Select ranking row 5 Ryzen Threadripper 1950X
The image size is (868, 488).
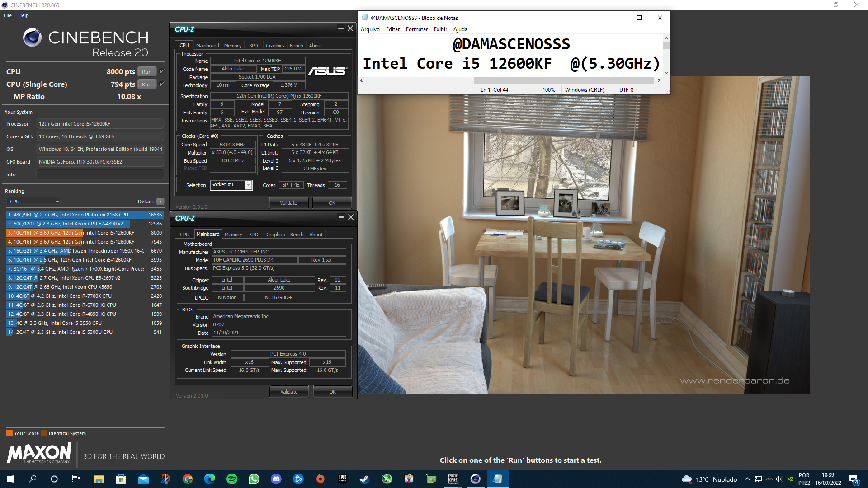tap(85, 251)
